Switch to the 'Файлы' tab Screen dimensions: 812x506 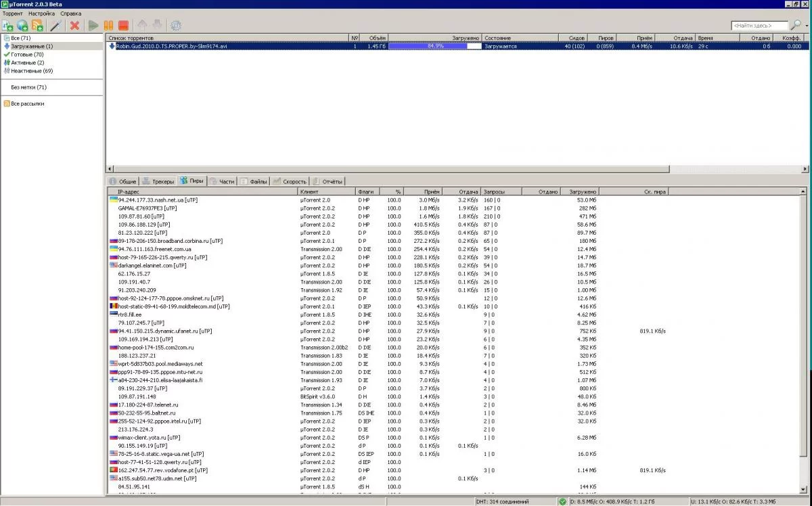[254, 181]
